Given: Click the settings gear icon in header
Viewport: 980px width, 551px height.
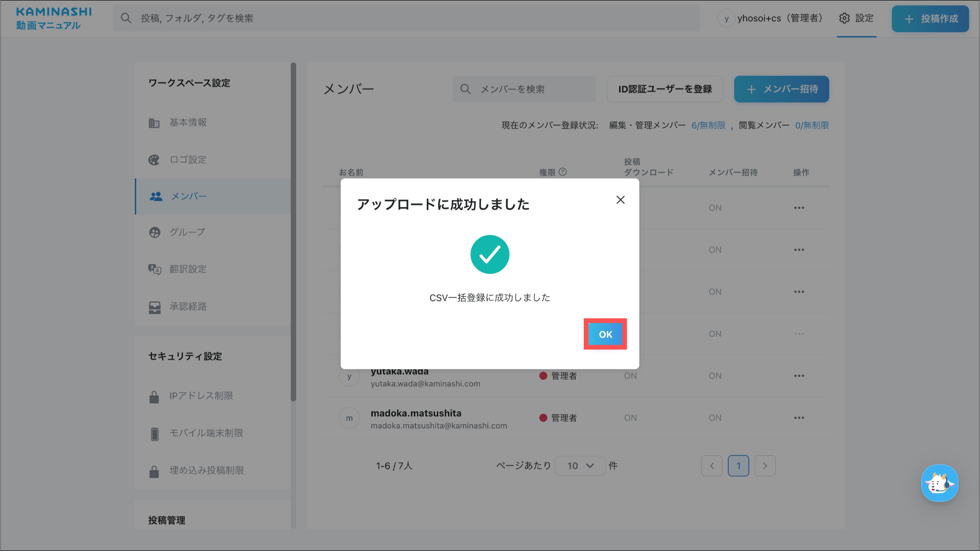Looking at the screenshot, I should click(844, 18).
